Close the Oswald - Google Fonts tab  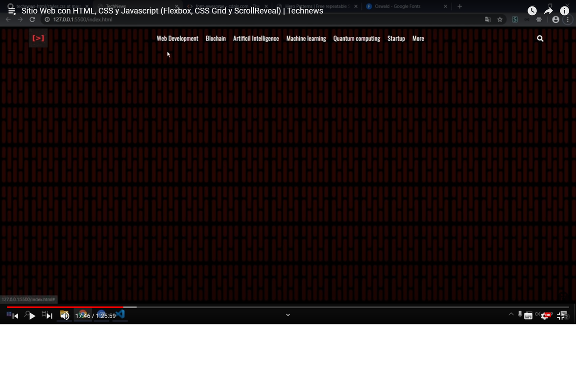coord(445,6)
